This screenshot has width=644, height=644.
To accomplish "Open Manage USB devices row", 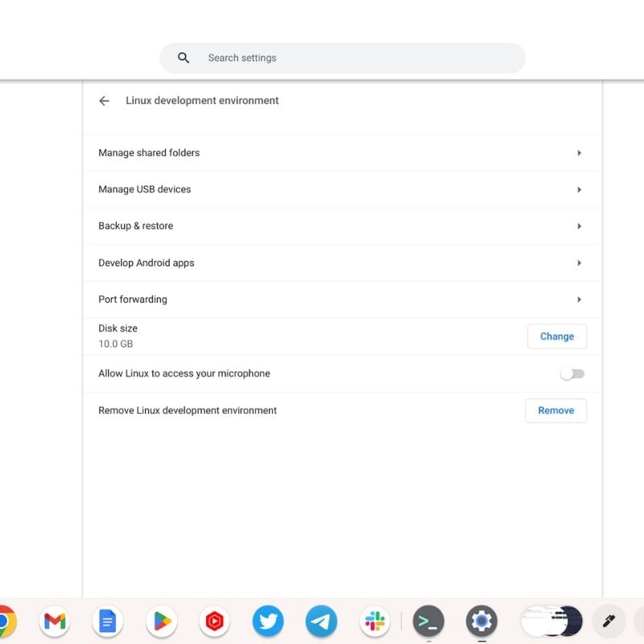I will (x=342, y=189).
